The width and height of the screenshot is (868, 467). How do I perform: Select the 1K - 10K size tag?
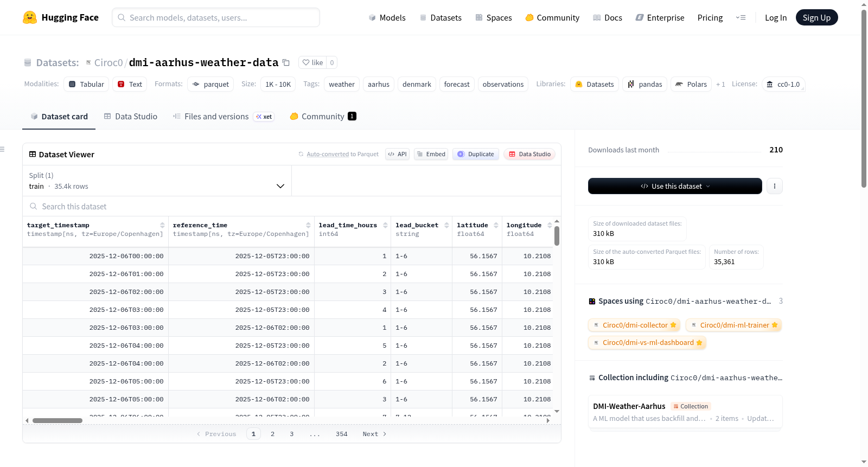278,84
